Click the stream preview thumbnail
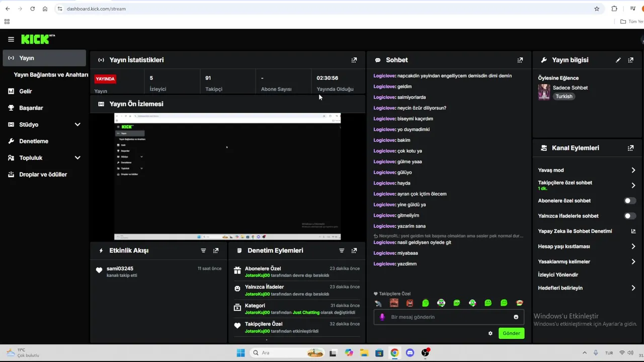 click(227, 176)
